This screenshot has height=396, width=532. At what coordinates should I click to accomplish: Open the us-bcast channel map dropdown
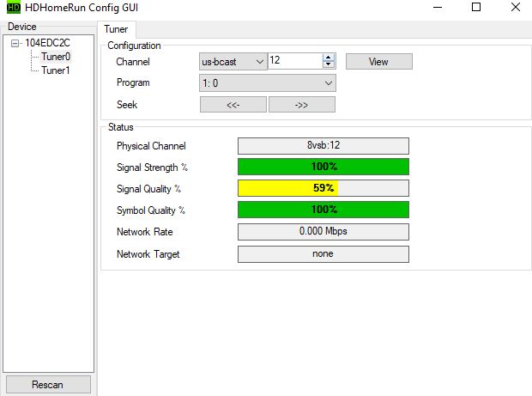pyautogui.click(x=233, y=62)
